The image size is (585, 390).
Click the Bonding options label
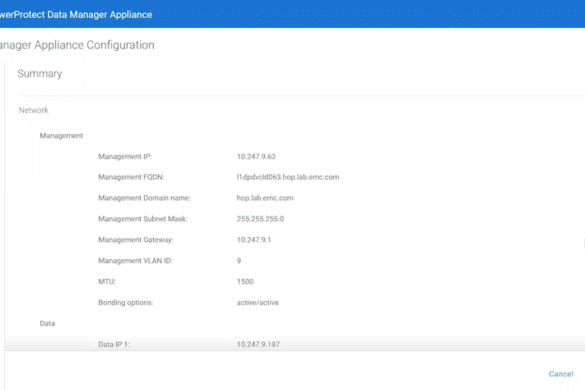click(x=126, y=302)
